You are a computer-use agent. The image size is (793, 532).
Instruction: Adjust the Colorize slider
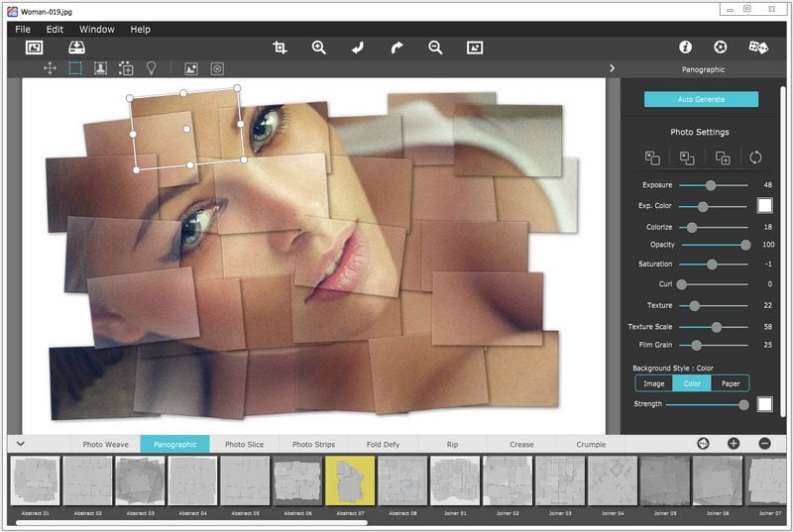(713, 227)
